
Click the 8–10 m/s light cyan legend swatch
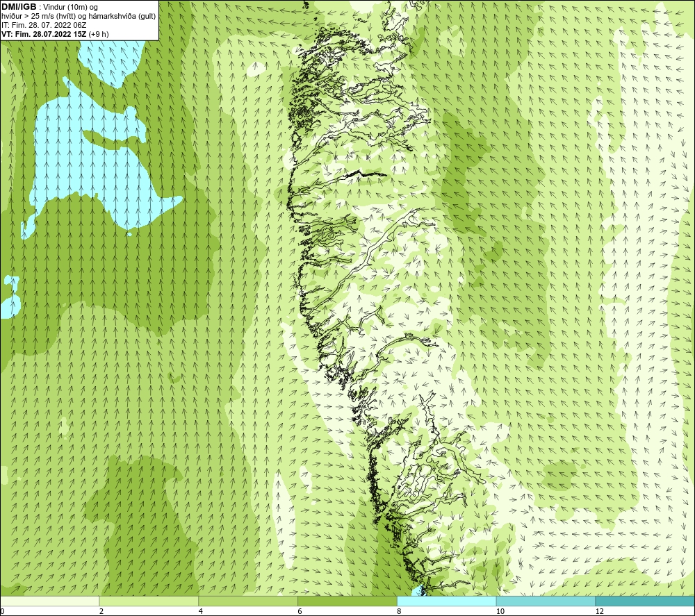pos(447,601)
